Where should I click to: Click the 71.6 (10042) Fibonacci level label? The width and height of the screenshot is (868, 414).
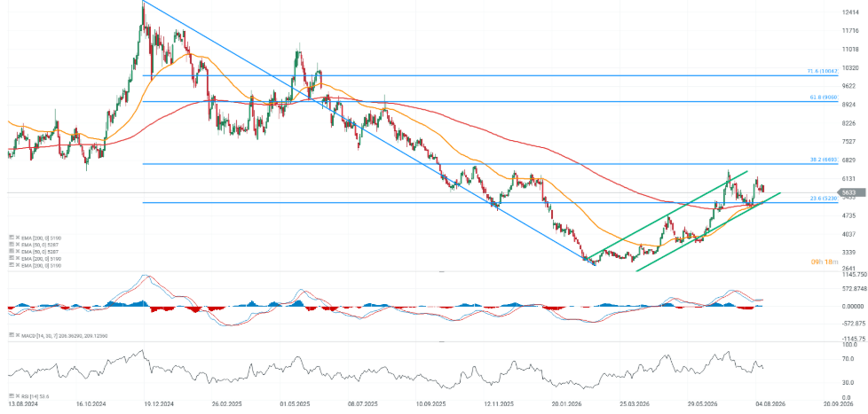coord(823,72)
